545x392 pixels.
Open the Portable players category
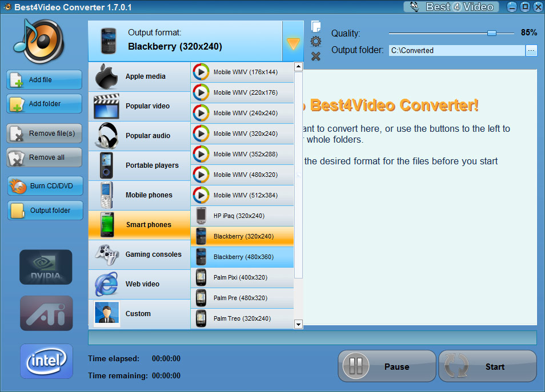tap(139, 165)
